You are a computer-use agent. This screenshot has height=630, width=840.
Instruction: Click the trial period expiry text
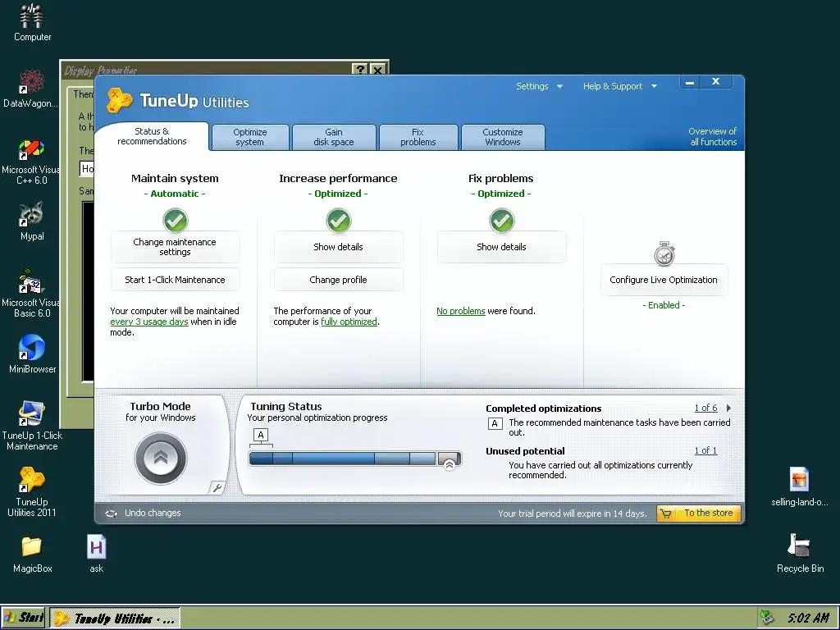(572, 514)
